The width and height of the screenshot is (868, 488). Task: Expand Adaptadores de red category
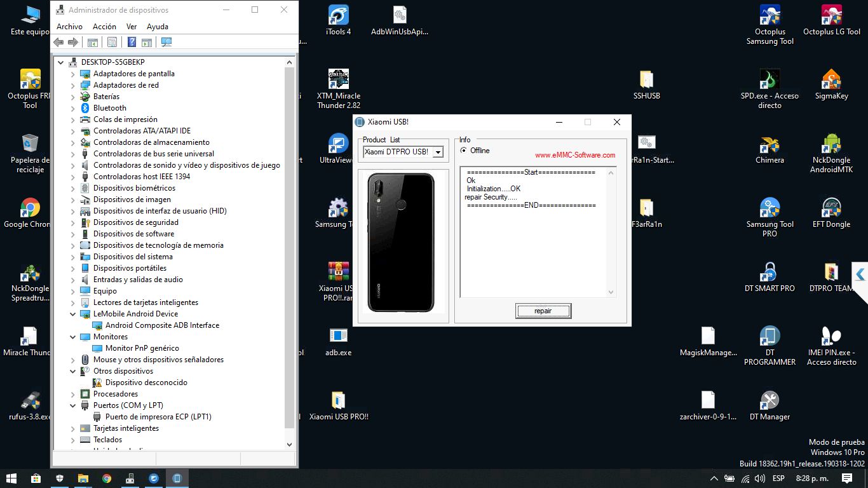[73, 85]
